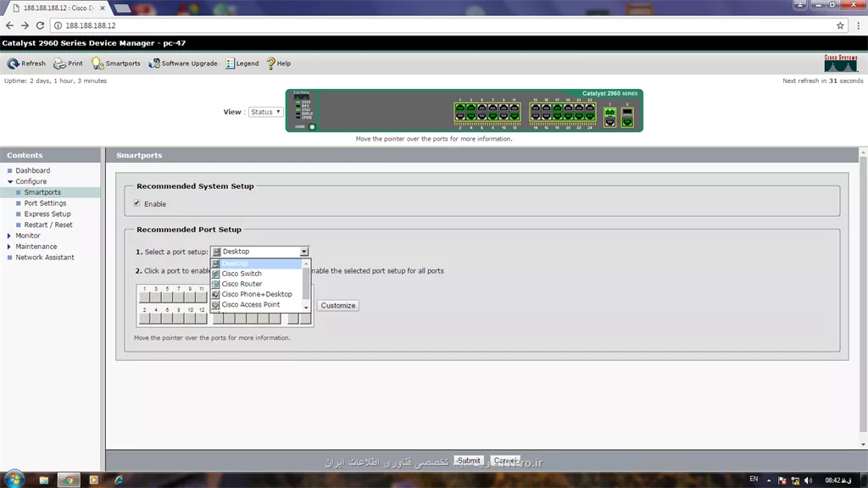The image size is (868, 488).
Task: Click the browser address bar
Action: (x=448, y=25)
